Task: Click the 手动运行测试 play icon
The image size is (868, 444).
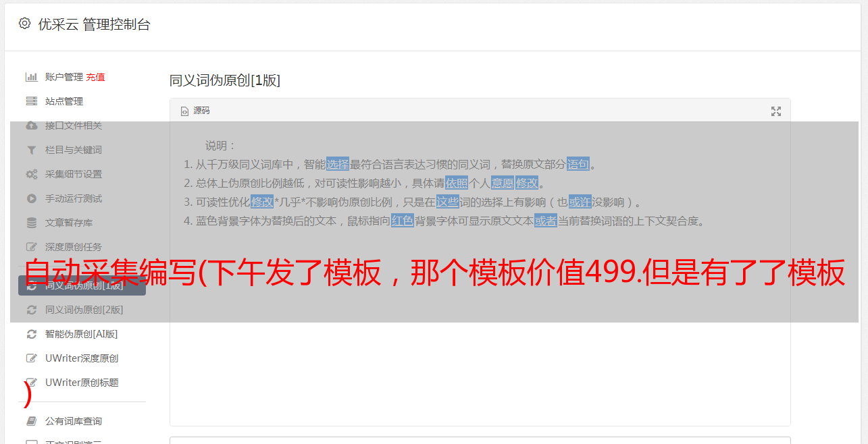Action: tap(31, 198)
